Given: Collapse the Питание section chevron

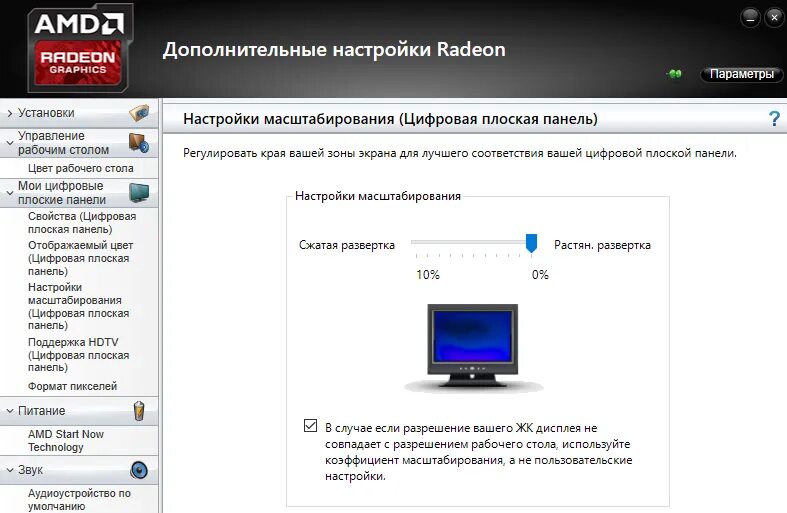Looking at the screenshot, I should (x=10, y=411).
